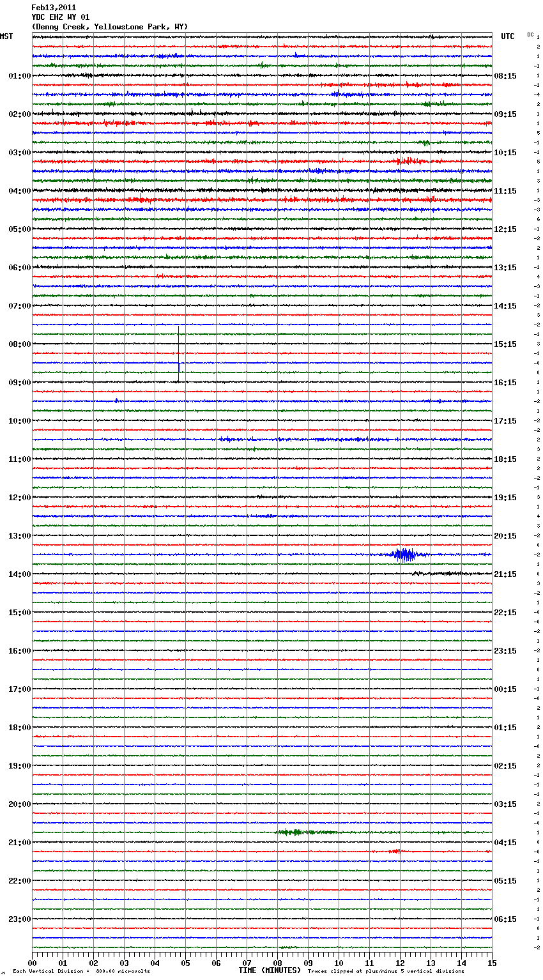Screen dimensions: 543x980
Task: Click the 16:15 UTC time label
Action: (x=505, y=383)
